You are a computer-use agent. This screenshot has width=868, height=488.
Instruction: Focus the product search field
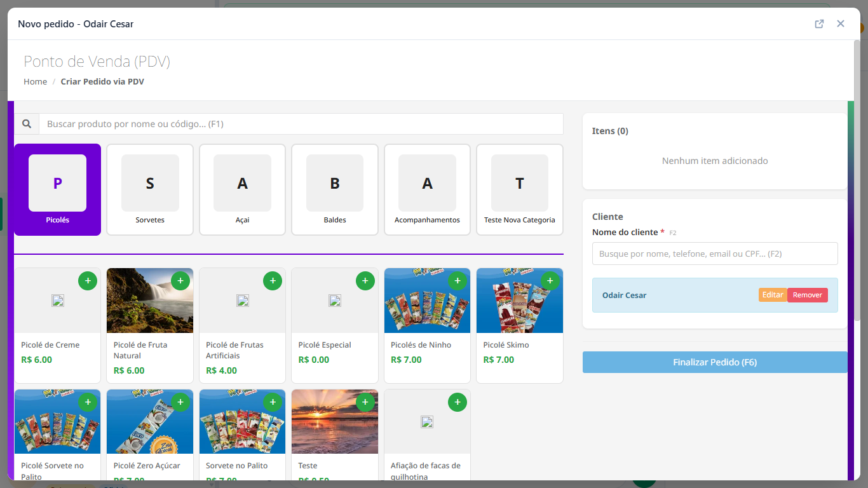[301, 124]
